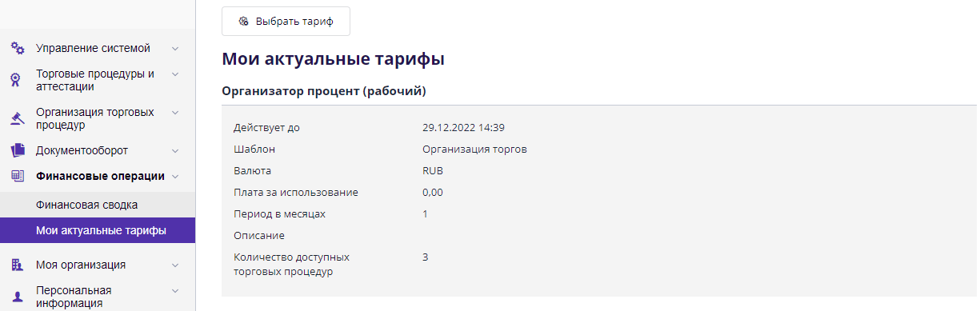
Task: Click the Организатор процент (рабочий) tariff heading
Action: tap(323, 91)
